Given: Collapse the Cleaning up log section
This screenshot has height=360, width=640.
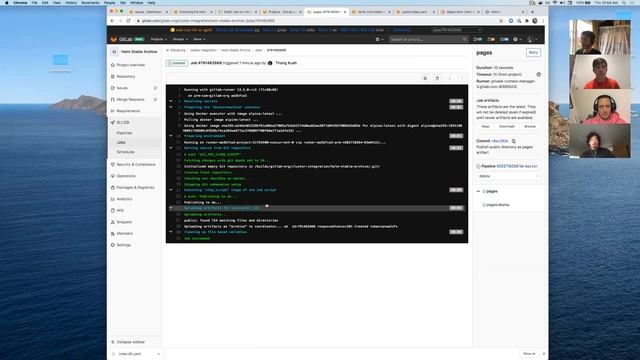Looking at the screenshot, I should tap(171, 232).
